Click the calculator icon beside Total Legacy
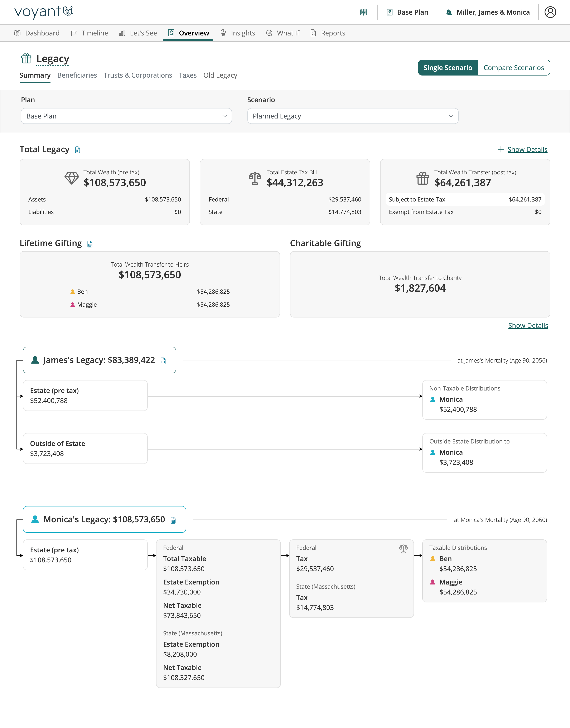 (x=78, y=150)
